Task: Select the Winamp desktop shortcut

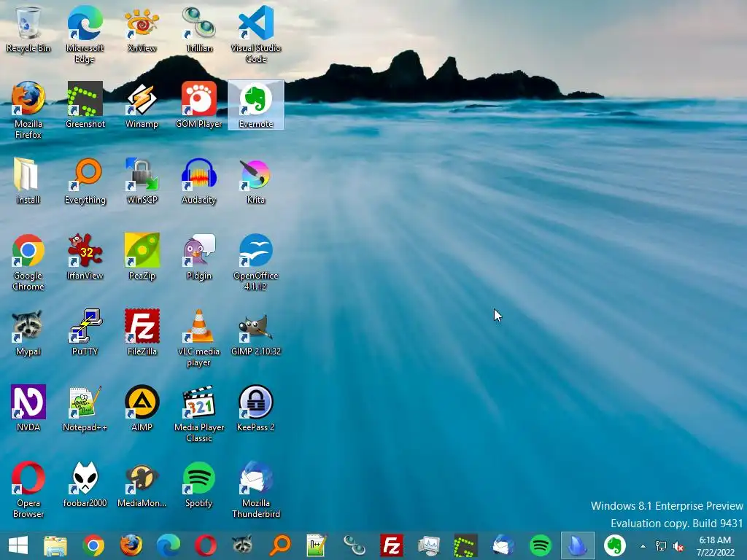Action: pyautogui.click(x=142, y=105)
